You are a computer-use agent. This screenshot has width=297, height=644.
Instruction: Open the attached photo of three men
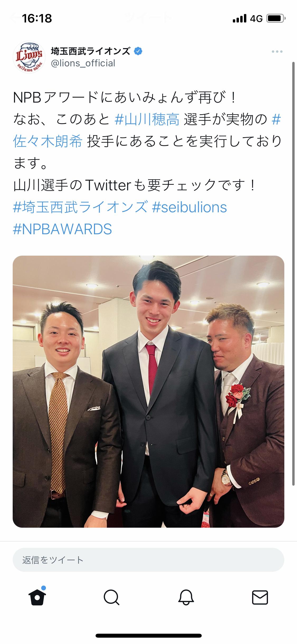148,392
